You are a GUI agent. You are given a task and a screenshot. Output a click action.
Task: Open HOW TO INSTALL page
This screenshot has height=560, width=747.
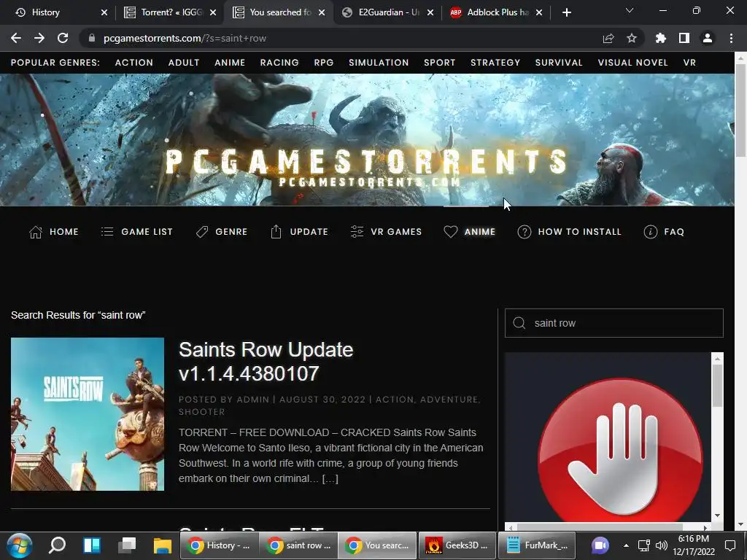(569, 232)
